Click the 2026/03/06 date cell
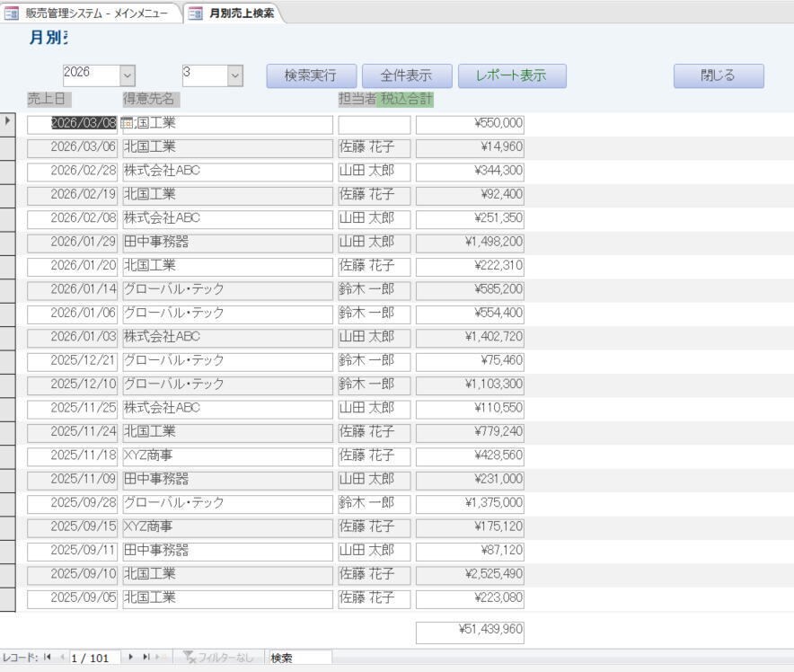Viewport: 794px width, 672px height. [72, 148]
